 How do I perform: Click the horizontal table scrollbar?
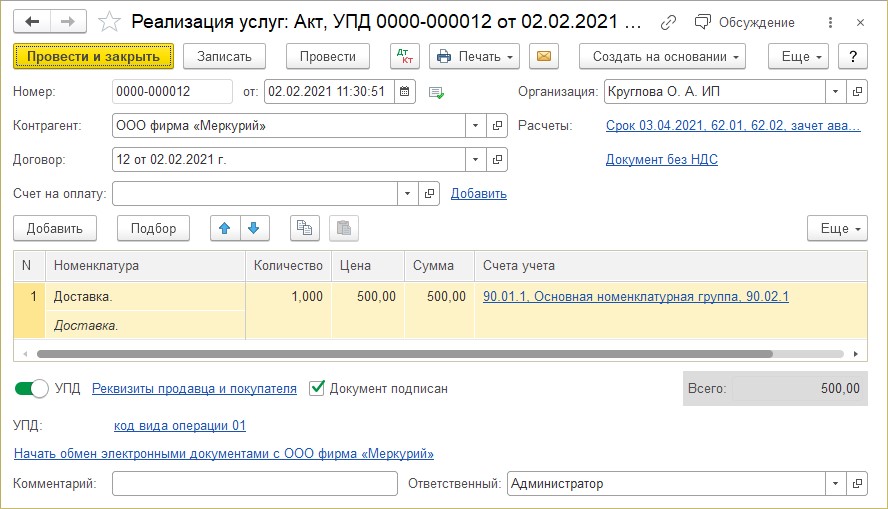[400, 354]
